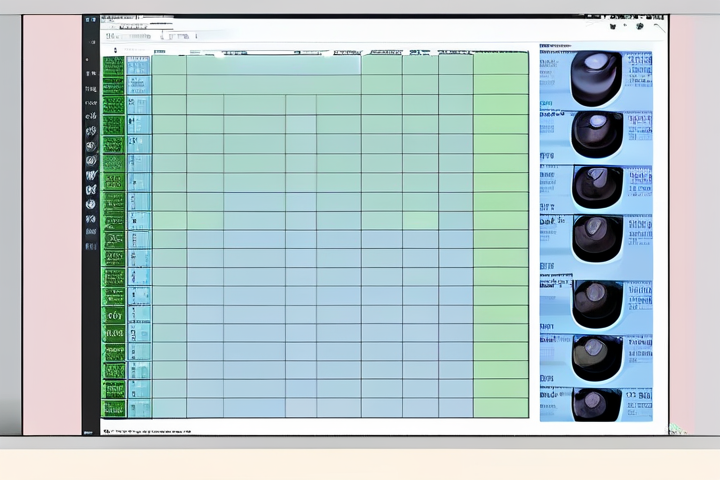Click the small dark icon left of the top-right gear icon

[615, 27]
